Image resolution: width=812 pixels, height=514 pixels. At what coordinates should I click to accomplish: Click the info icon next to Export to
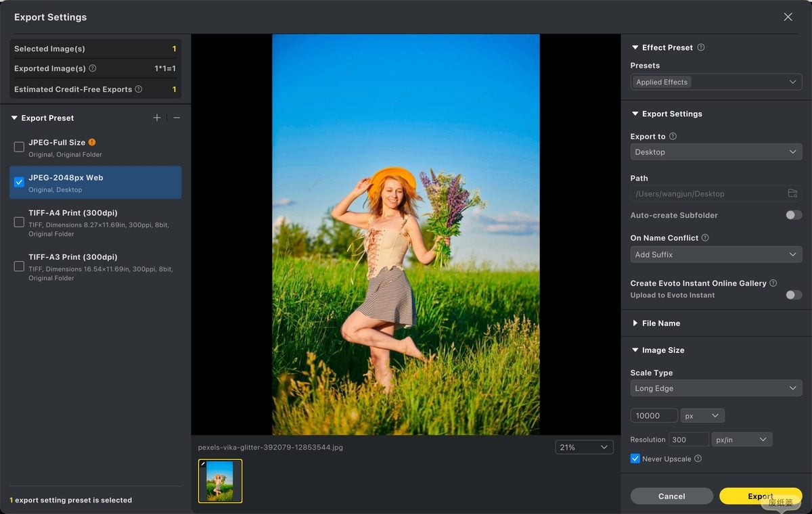673,136
